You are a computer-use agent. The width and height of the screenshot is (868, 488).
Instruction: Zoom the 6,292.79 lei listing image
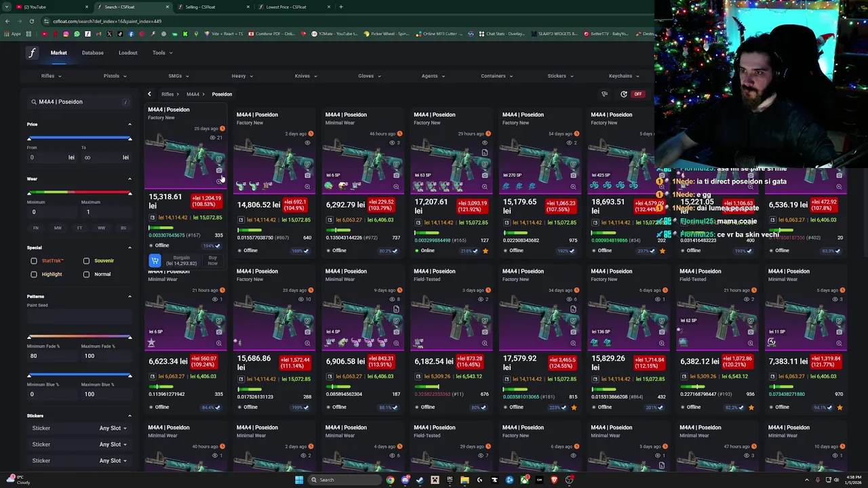pyautogui.click(x=396, y=186)
